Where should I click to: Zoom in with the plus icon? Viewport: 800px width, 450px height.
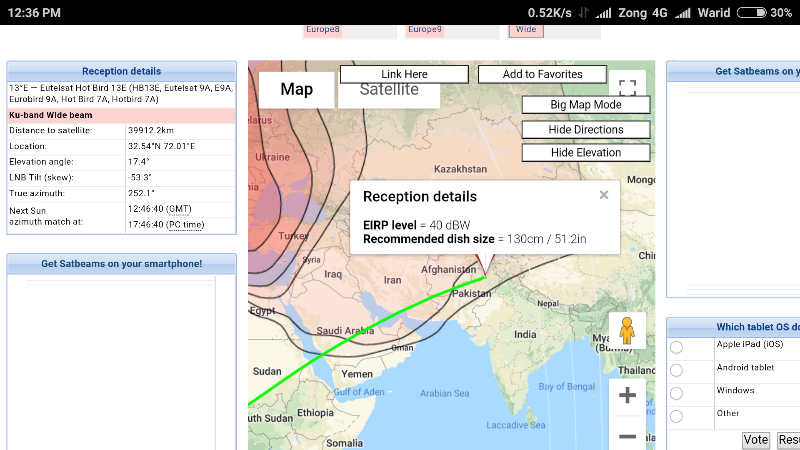coord(627,395)
